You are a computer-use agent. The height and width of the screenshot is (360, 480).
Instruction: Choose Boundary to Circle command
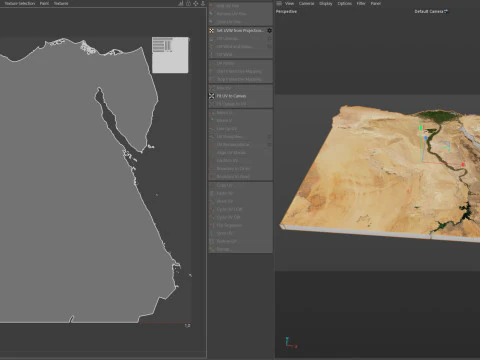tap(233, 169)
